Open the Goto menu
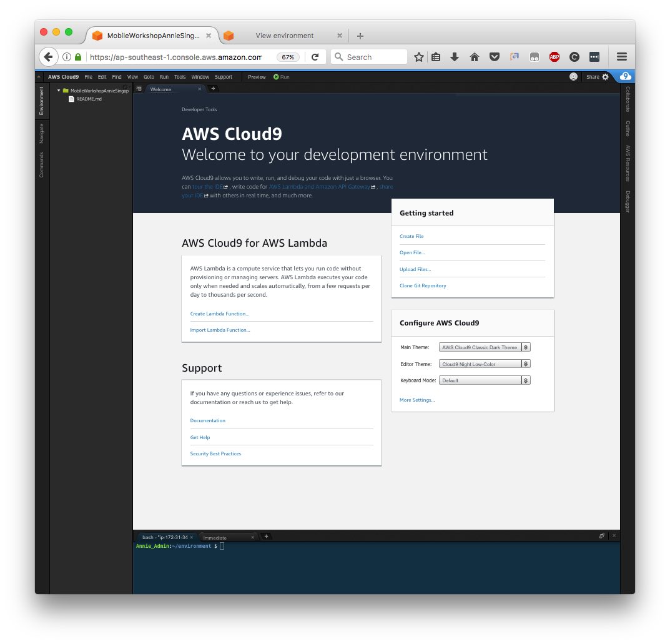Viewport: 670px width, 644px height. [x=149, y=77]
